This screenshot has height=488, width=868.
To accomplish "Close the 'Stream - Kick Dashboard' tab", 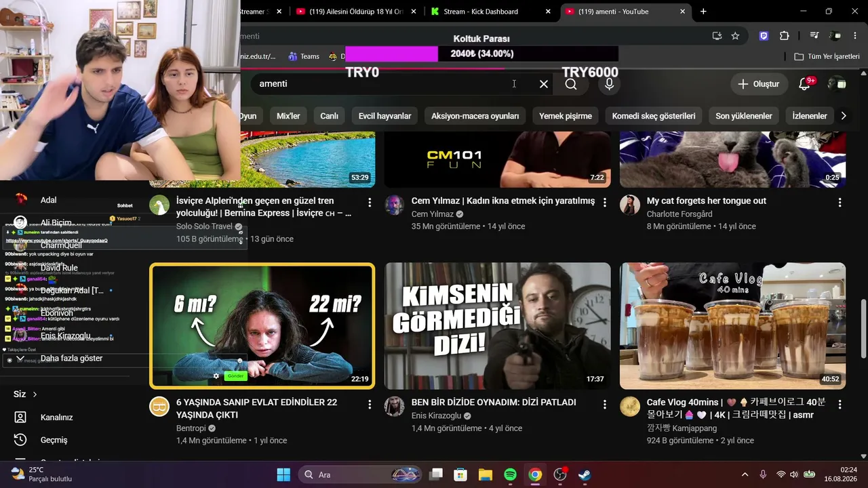I will click(547, 12).
